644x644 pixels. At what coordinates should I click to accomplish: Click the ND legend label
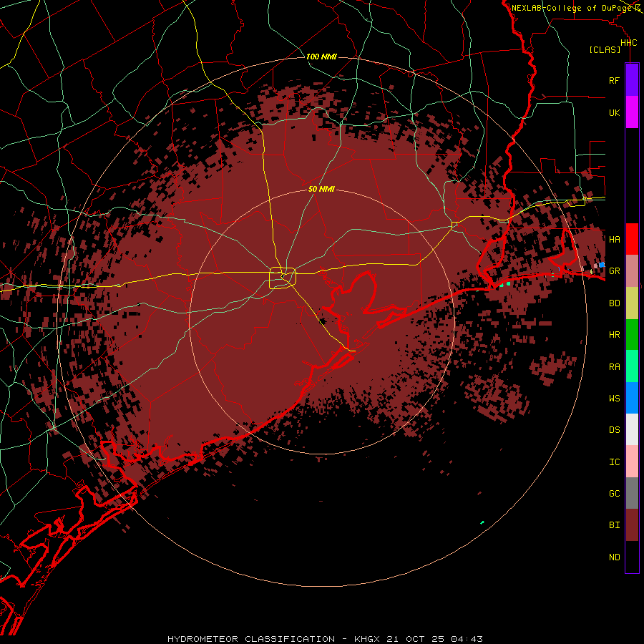click(614, 557)
